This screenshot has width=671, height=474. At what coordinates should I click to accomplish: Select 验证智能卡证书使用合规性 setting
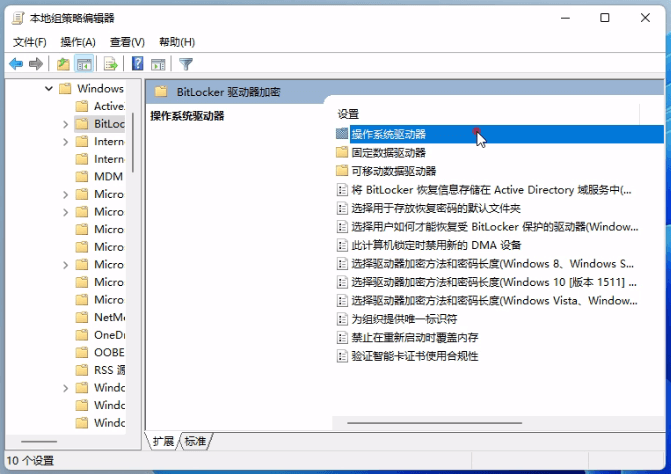tap(415, 356)
